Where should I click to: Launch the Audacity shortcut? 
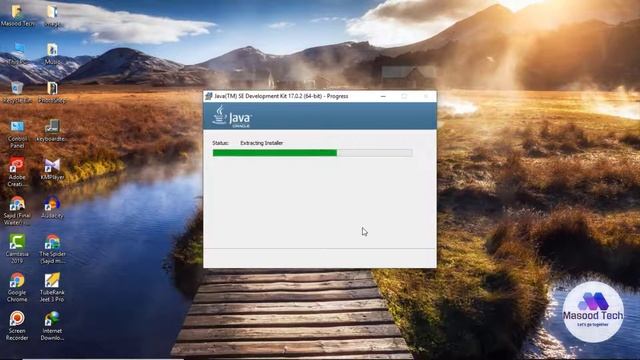coord(52,207)
